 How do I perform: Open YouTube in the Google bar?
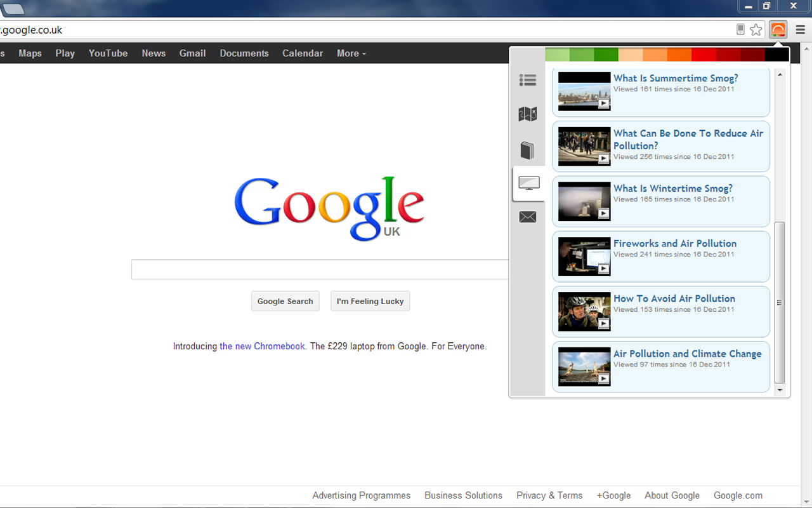click(108, 53)
